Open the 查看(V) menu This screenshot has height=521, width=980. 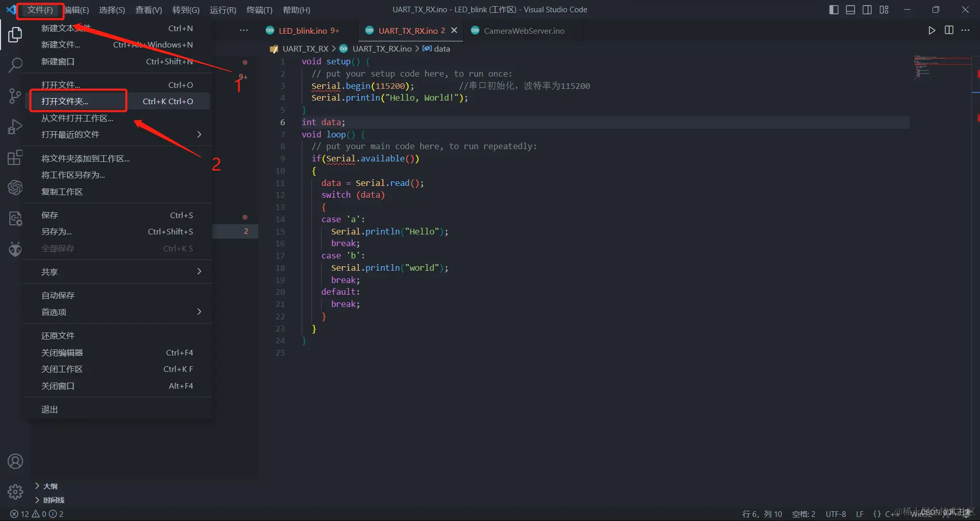[149, 10]
